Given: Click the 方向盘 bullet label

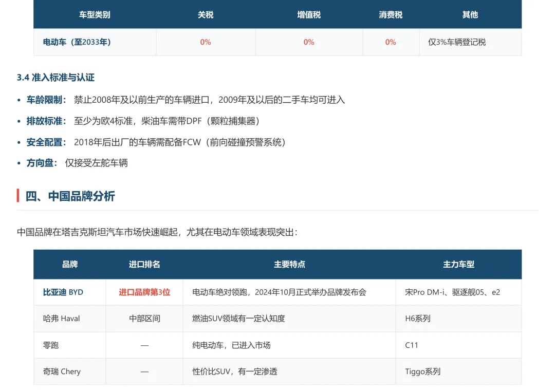Looking at the screenshot, I should coord(42,163).
